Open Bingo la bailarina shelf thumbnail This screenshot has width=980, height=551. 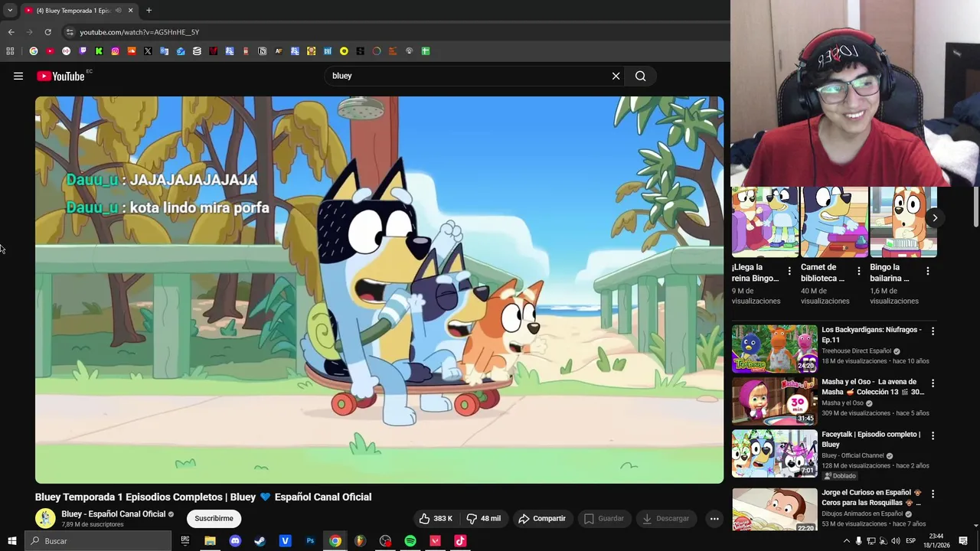coord(903,222)
